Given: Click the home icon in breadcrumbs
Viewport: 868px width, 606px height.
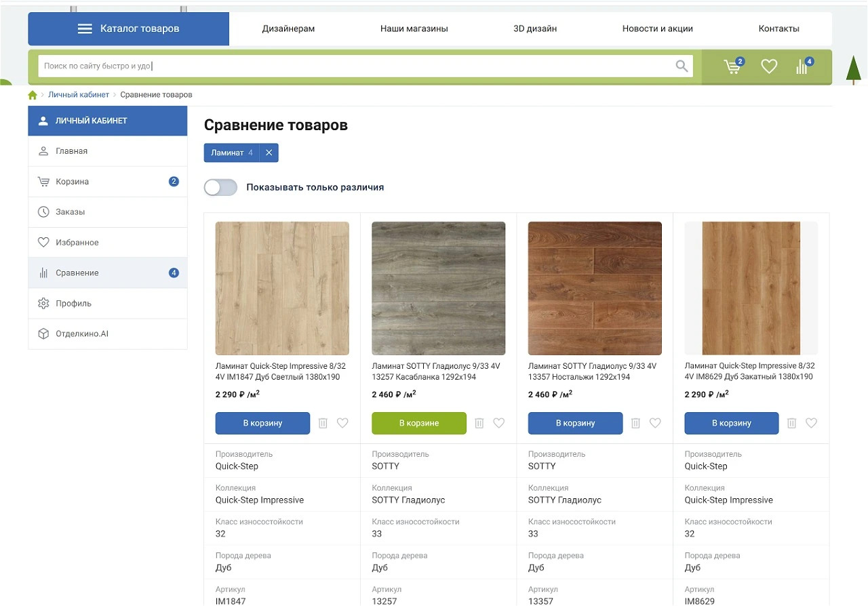Looking at the screenshot, I should tap(33, 95).
